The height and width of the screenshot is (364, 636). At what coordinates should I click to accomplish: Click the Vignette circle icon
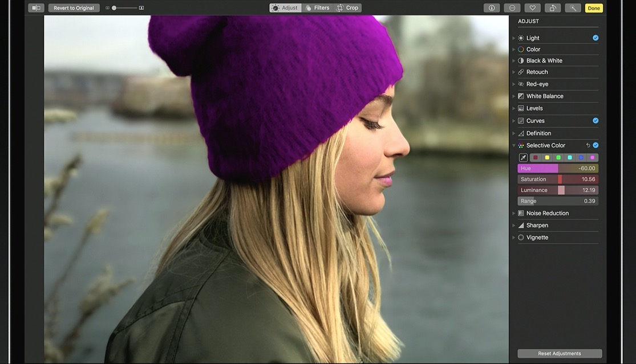tap(521, 238)
